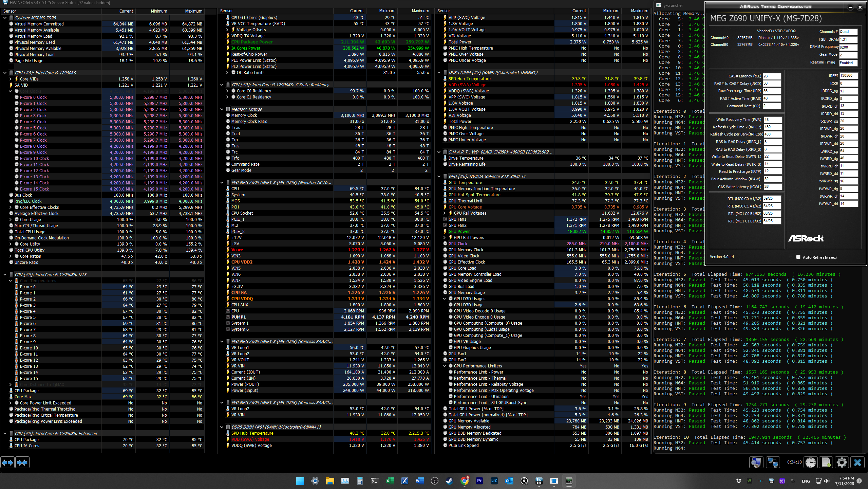Click the Four Activate Window (tFAW) field

[773, 179]
